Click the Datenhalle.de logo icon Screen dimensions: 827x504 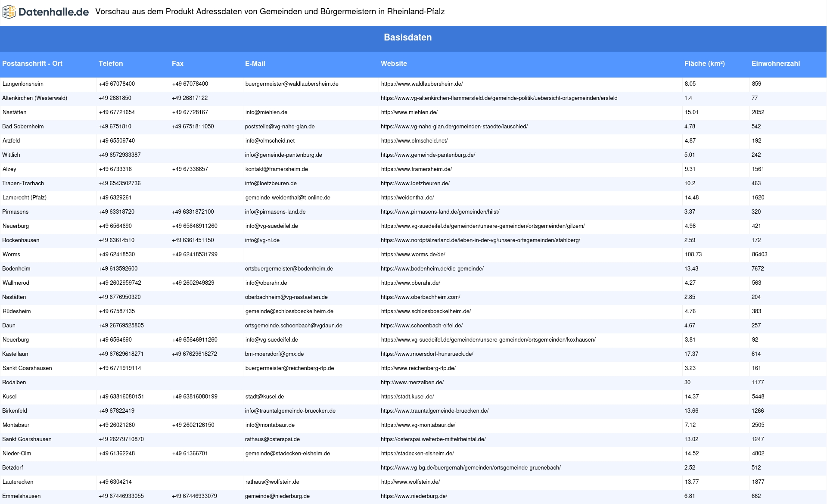[9, 12]
